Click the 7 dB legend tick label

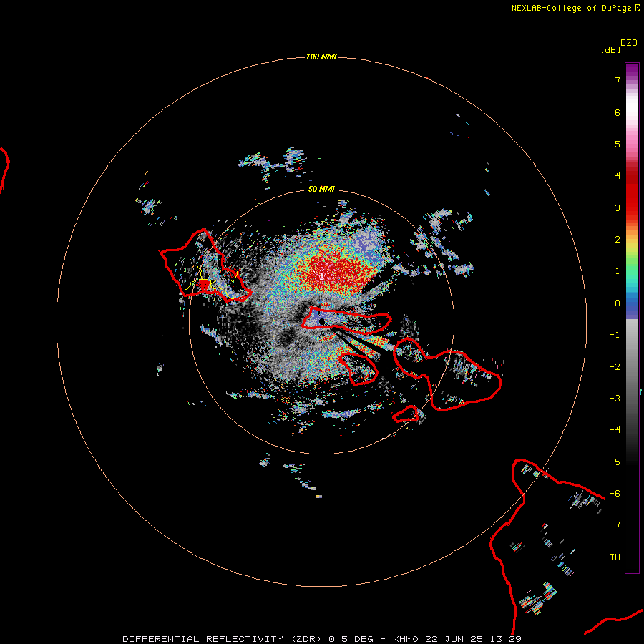pos(618,80)
